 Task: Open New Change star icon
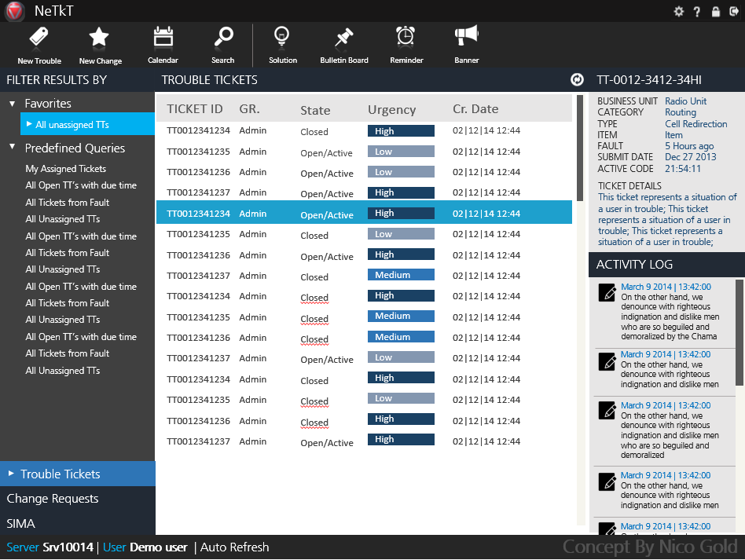pyautogui.click(x=99, y=37)
